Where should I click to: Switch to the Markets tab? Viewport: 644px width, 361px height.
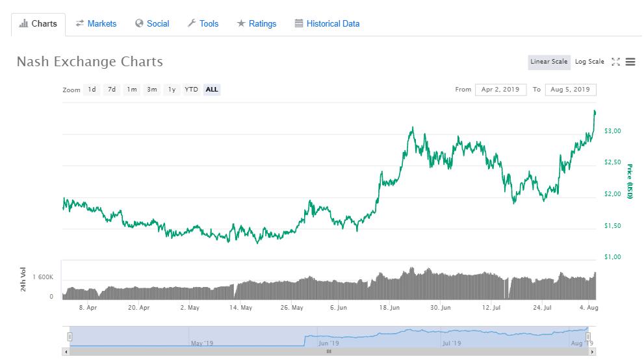coord(96,24)
